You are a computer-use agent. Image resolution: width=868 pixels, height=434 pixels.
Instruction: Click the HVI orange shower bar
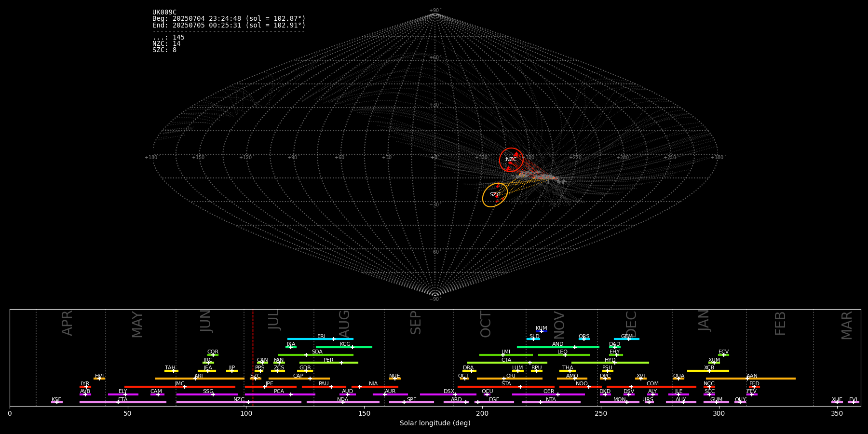99,379
